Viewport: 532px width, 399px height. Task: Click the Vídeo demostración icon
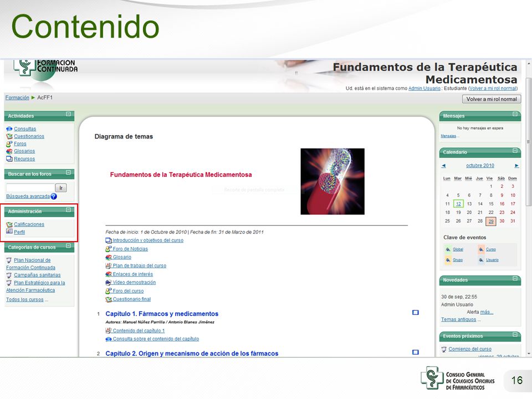109,282
